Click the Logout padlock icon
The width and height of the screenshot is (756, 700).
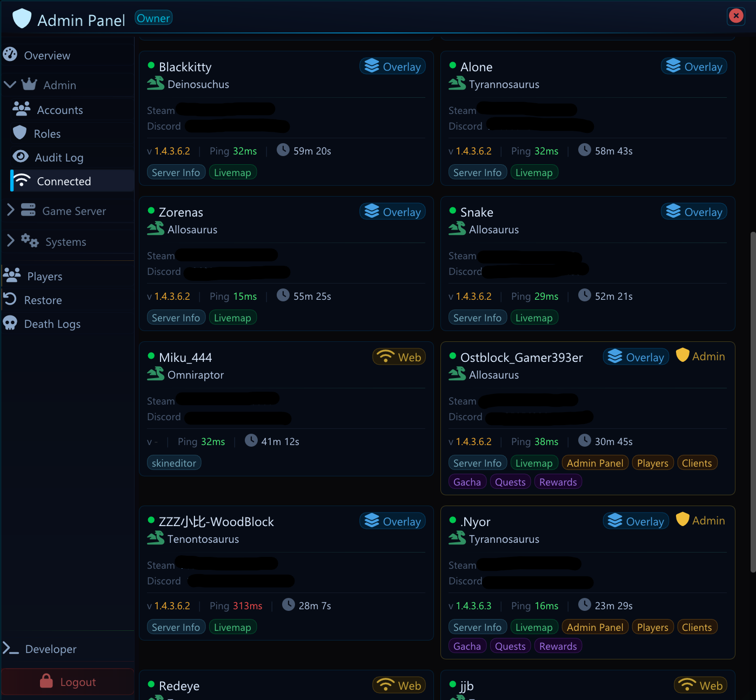[46, 681]
